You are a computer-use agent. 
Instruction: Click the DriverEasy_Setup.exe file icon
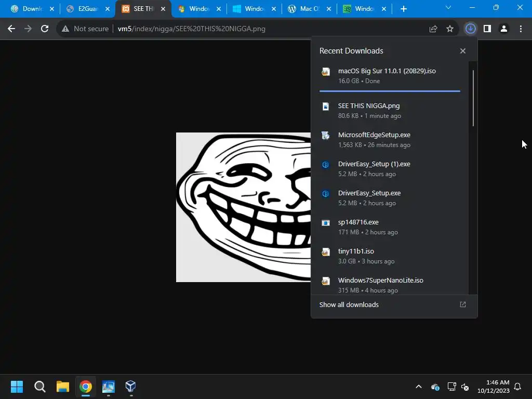[x=326, y=194]
